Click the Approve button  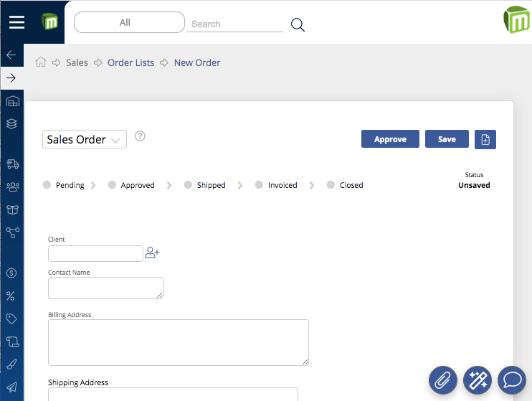coord(390,139)
